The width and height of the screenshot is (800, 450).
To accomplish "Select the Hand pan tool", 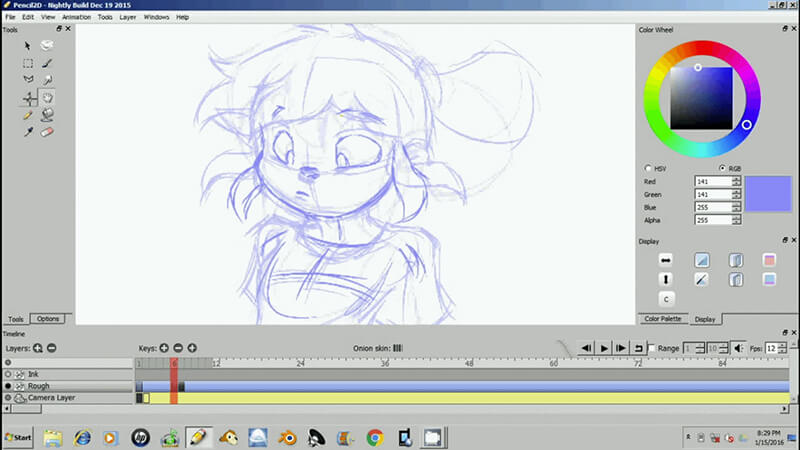I will tap(47, 97).
